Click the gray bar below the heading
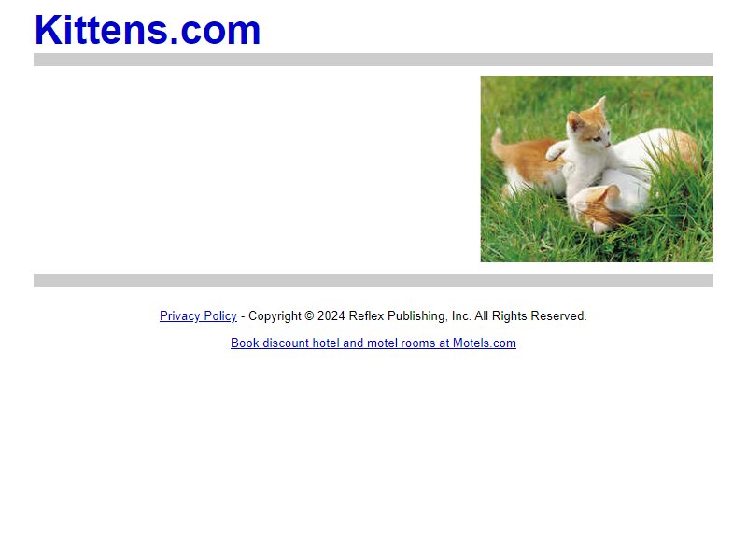This screenshot has width=747, height=560. pos(373,60)
